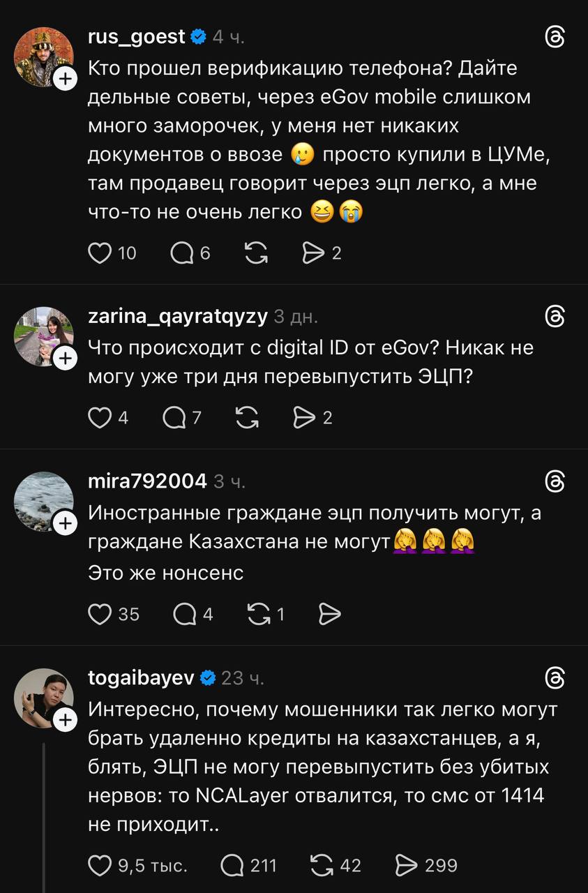Screen dimensions: 588x893
Task: Open comments on rus_goest post
Action: tap(183, 253)
